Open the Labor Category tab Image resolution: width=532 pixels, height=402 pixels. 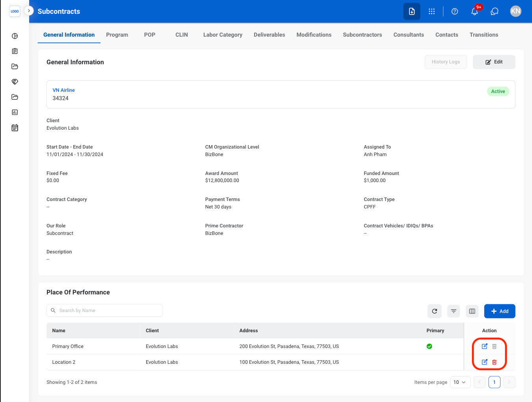223,35
